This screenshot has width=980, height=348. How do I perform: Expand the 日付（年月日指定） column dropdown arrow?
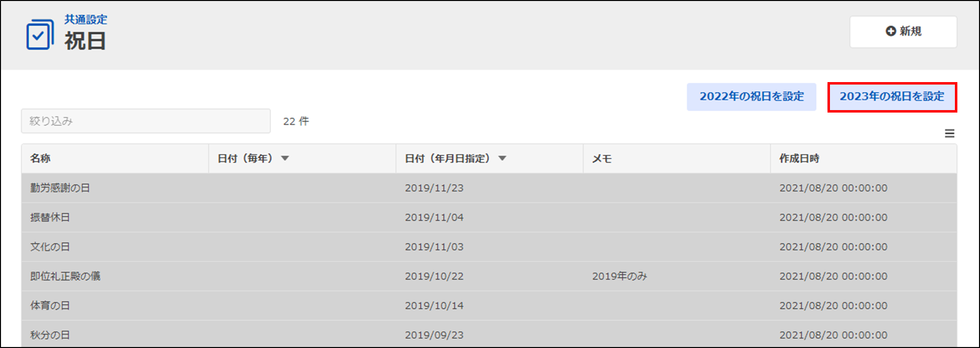[x=502, y=158]
